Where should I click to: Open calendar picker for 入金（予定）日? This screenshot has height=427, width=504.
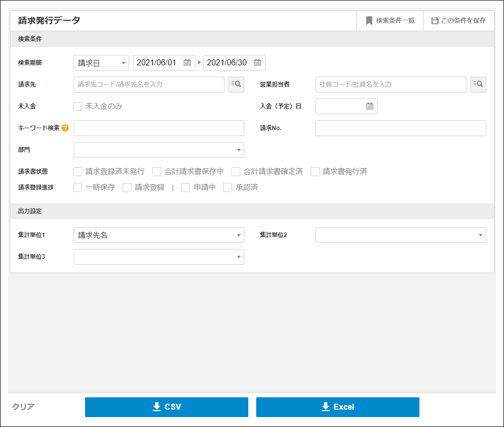[369, 106]
